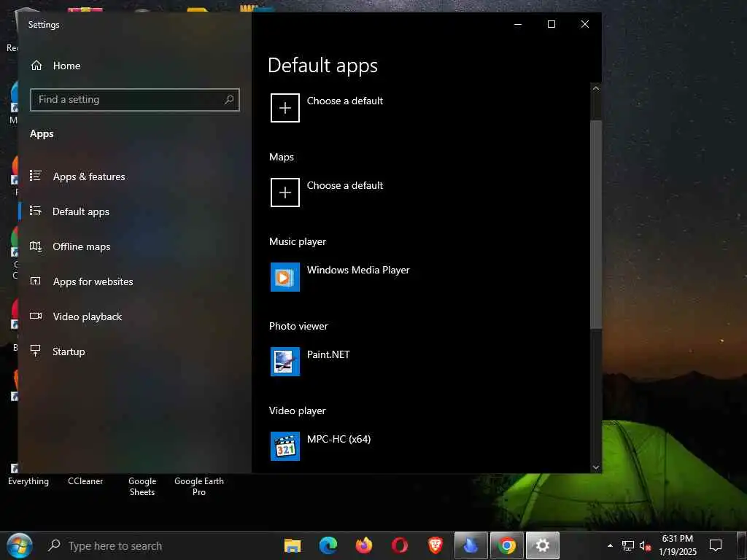Open Apps for websites page
Image resolution: width=747 pixels, height=560 pixels.
click(93, 281)
